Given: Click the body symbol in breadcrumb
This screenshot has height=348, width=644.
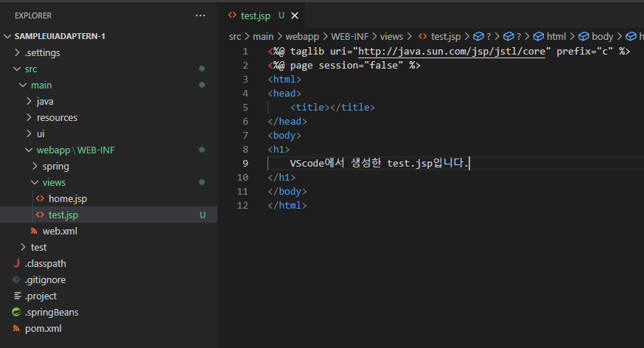Looking at the screenshot, I should point(596,37).
